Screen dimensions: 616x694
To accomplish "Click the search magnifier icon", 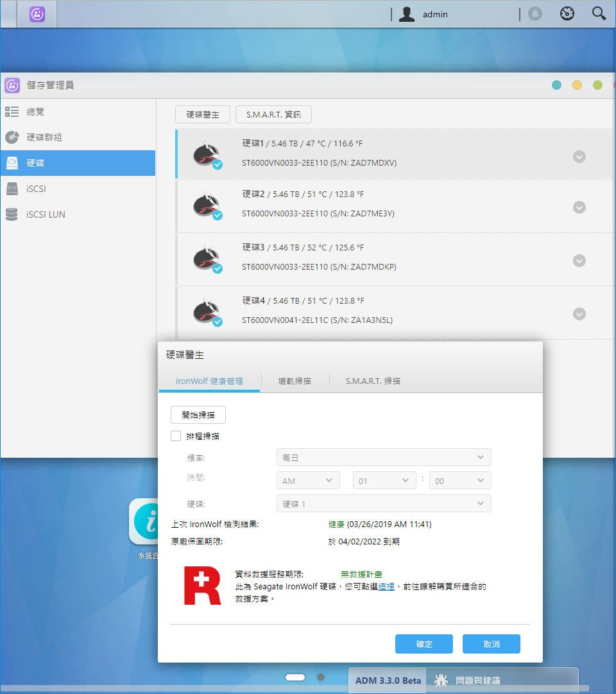I will point(599,13).
